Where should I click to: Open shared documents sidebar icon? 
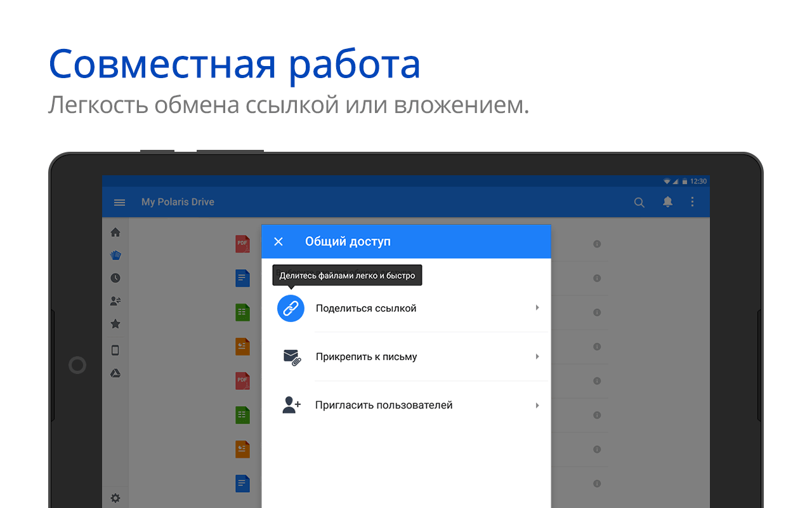tap(115, 301)
